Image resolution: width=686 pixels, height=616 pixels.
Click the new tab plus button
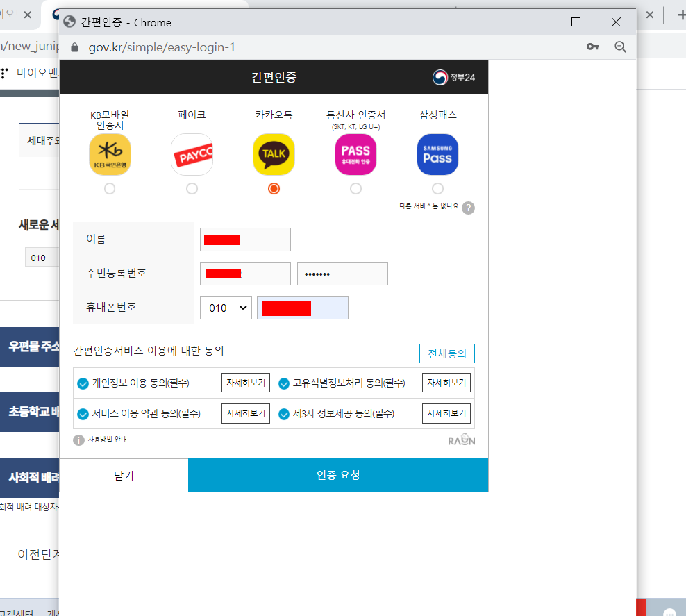(x=680, y=15)
